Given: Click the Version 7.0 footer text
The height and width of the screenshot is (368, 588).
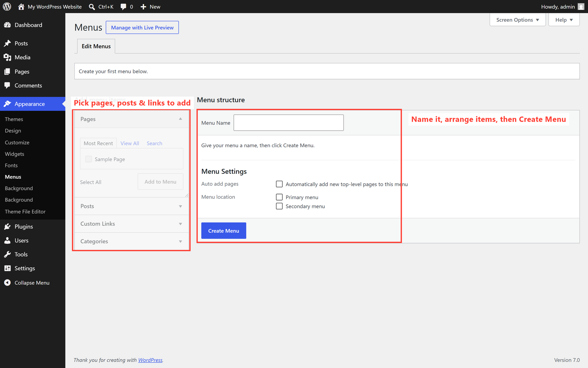Looking at the screenshot, I should point(567,360).
